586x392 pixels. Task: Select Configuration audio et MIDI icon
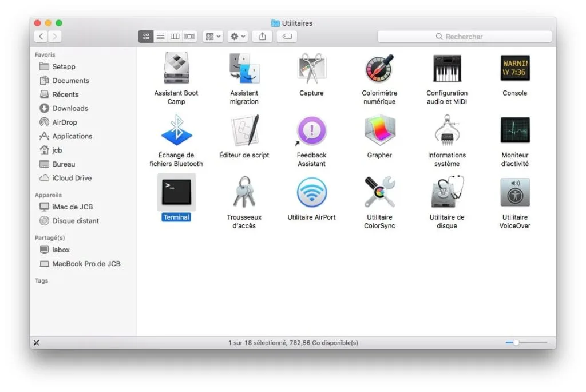point(447,68)
